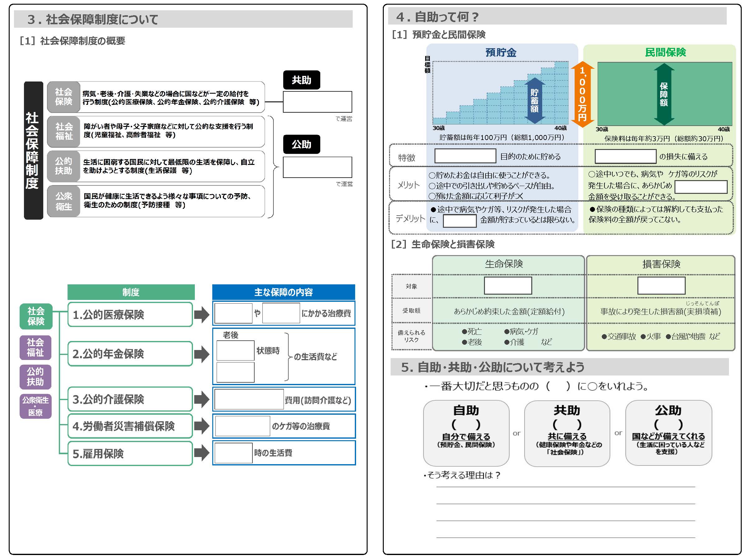Click the underlined text 国などが備えてくれる
This screenshot has width=747, height=560.
click(x=668, y=436)
